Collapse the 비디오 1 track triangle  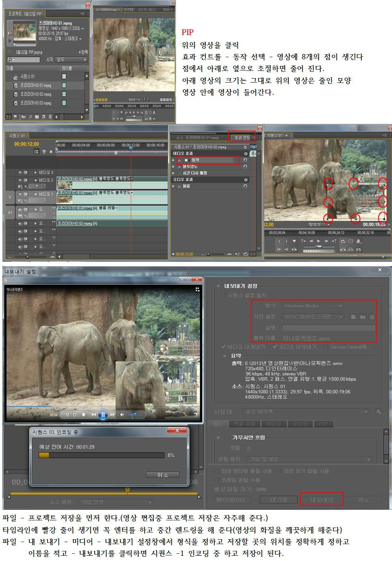tap(35, 194)
